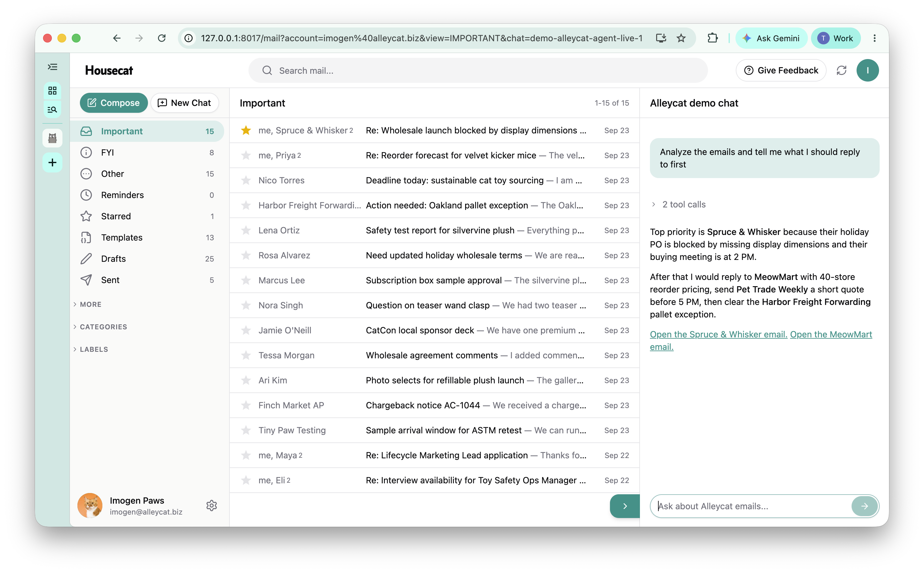The height and width of the screenshot is (573, 924).
Task: Open the Eli interview availability email
Action: click(x=434, y=481)
